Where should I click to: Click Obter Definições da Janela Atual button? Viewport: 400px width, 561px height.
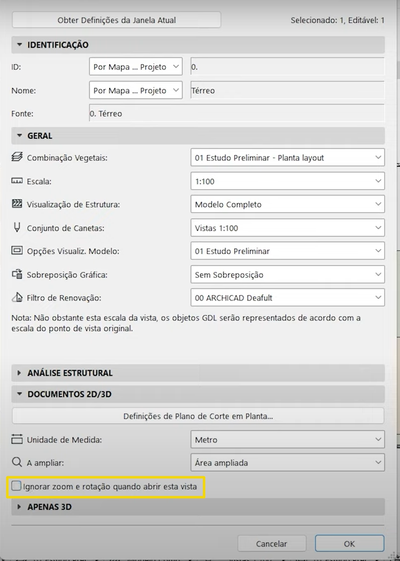point(116,20)
